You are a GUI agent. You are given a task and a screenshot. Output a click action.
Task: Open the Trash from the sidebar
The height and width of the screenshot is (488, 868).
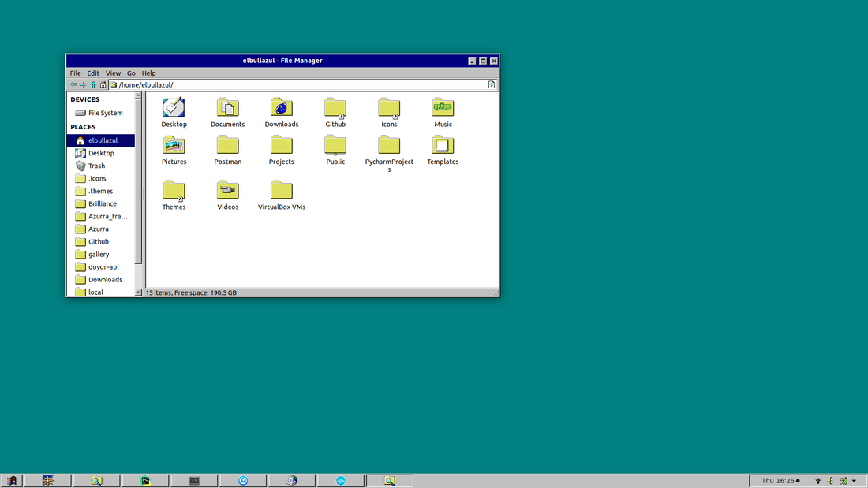tap(95, 166)
